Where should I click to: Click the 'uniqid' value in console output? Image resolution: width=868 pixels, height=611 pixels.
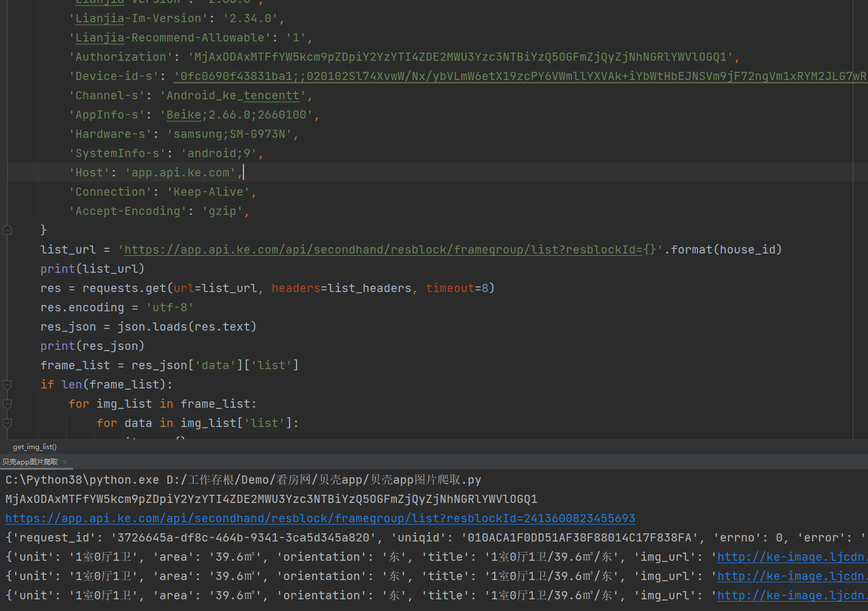coord(580,537)
